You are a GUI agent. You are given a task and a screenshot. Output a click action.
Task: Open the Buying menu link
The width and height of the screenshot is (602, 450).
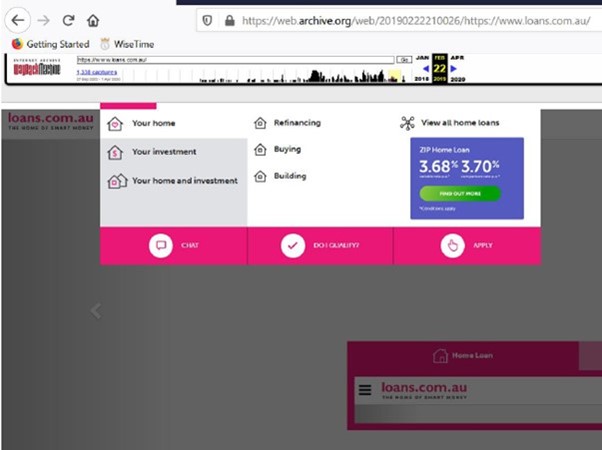click(x=287, y=149)
